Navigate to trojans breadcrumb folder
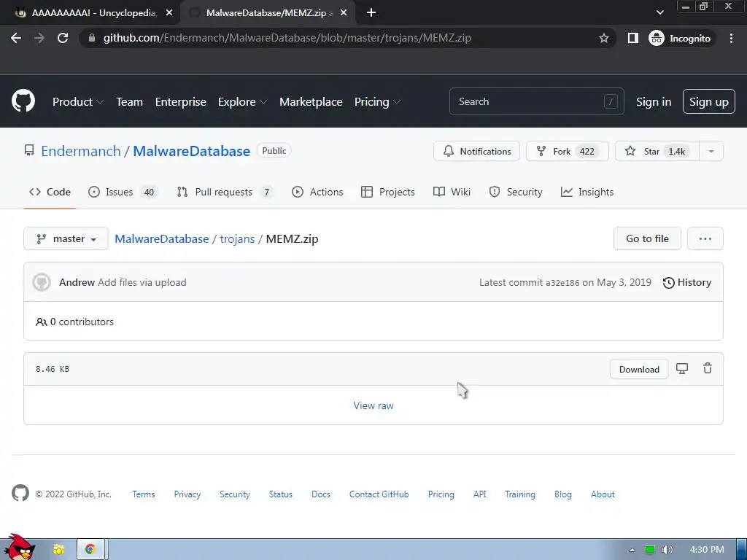747x560 pixels. (237, 238)
